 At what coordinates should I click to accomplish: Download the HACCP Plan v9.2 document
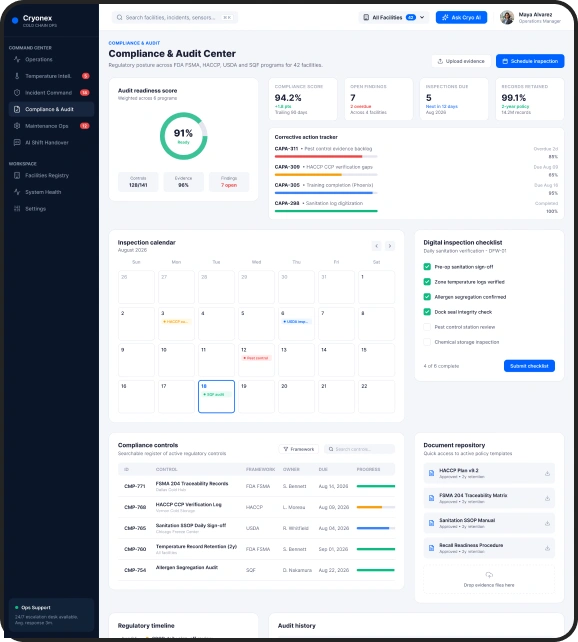[547, 474]
